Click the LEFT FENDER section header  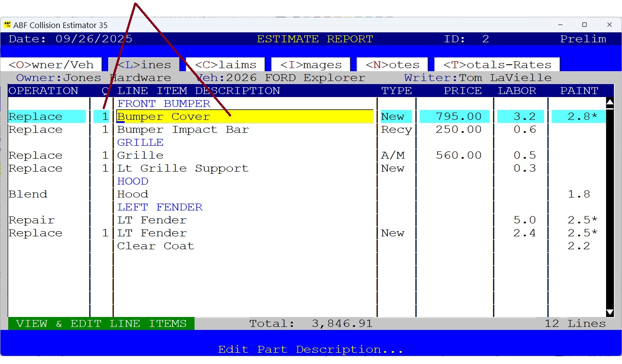(x=160, y=207)
